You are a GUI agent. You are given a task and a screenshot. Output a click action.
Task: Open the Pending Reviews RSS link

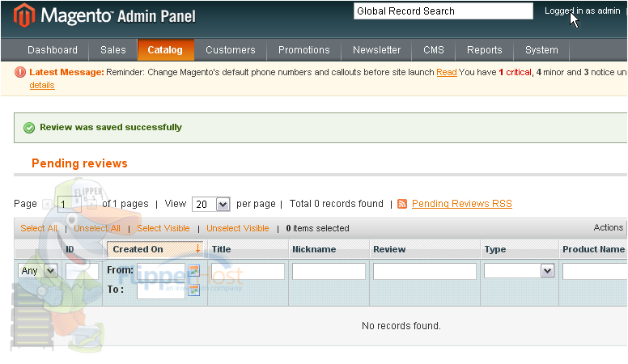[462, 204]
